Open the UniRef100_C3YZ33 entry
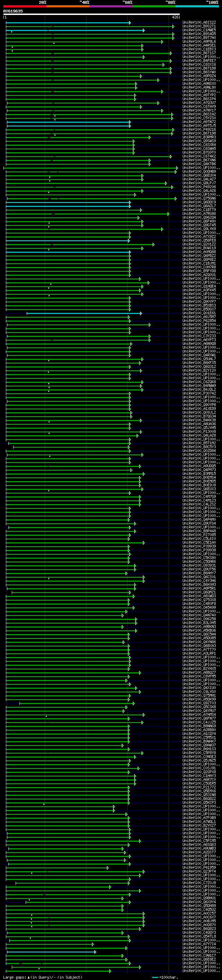This screenshot has width=222, height=980. tap(199, 336)
